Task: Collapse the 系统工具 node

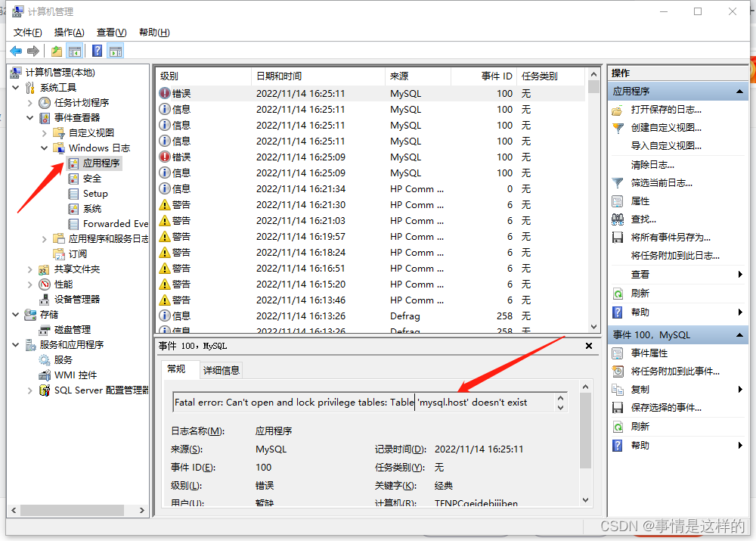Action: point(15,87)
